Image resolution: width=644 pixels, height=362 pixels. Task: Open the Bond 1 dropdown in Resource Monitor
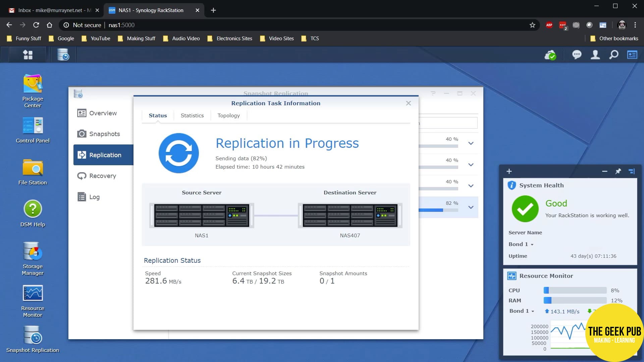[521, 311]
